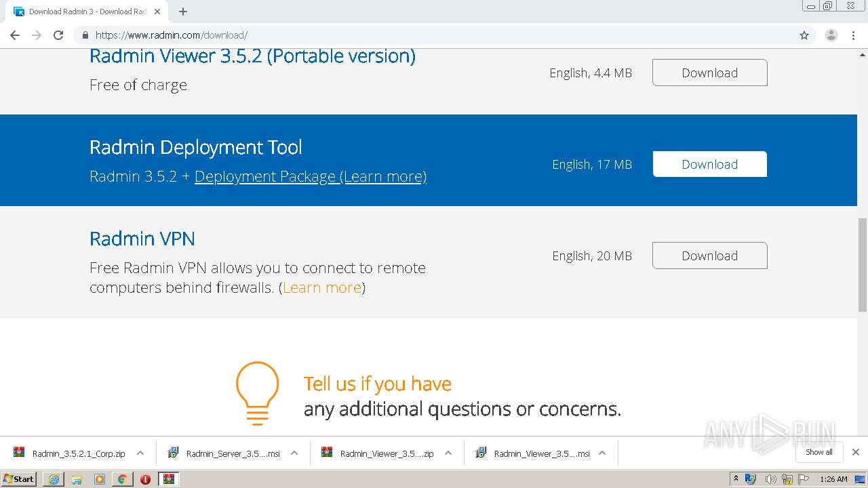The image size is (868, 488).
Task: Expand options for Radmin_3.5.2.1_Corp.zip download
Action: pyautogui.click(x=140, y=453)
